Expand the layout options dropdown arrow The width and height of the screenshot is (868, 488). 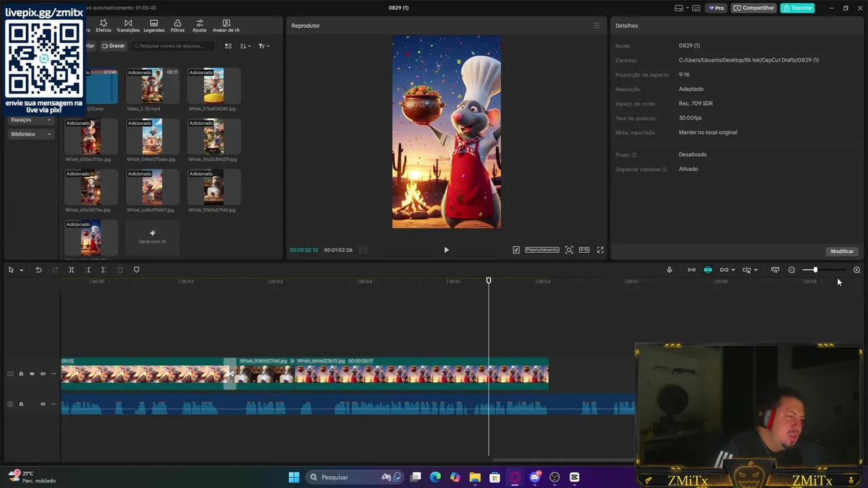(x=687, y=8)
